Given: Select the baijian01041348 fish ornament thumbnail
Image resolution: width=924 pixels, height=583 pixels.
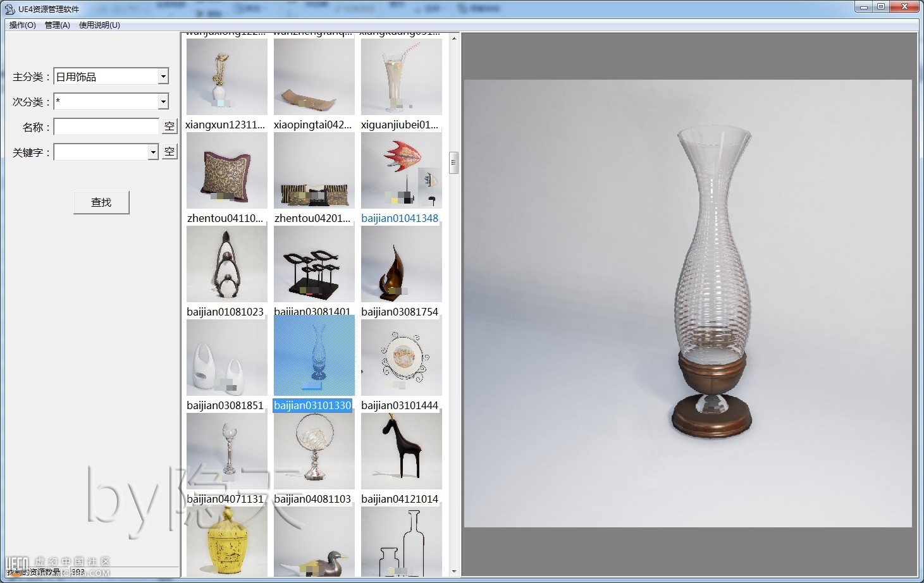Looking at the screenshot, I should pos(402,170).
